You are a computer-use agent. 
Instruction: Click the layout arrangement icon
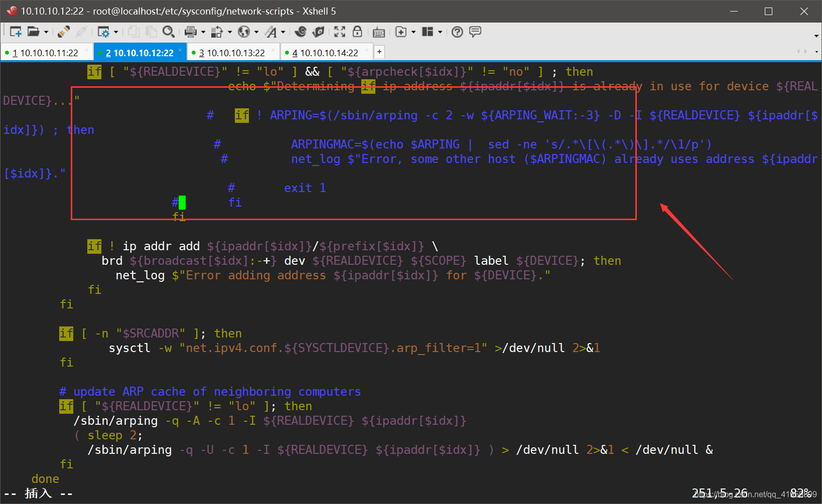coord(428,32)
